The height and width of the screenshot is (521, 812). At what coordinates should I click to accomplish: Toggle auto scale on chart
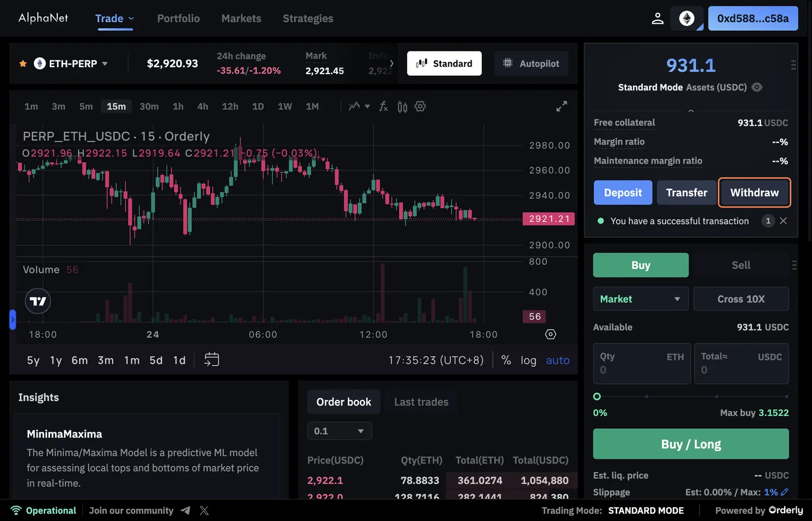pos(558,360)
